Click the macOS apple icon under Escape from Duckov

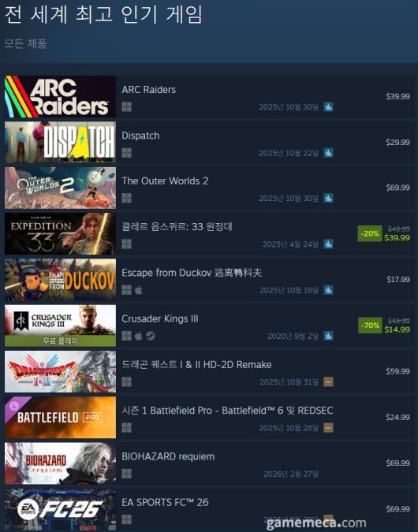[x=139, y=290]
